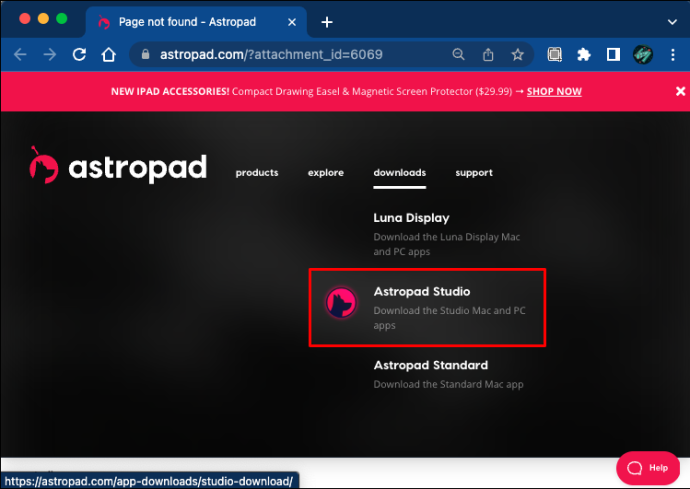Click the lock site info icon
The image size is (690, 489).
(146, 54)
